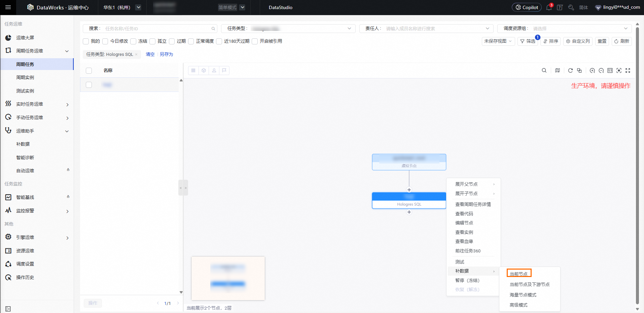
Task: Open the hamburger main menu
Action: 8,7
